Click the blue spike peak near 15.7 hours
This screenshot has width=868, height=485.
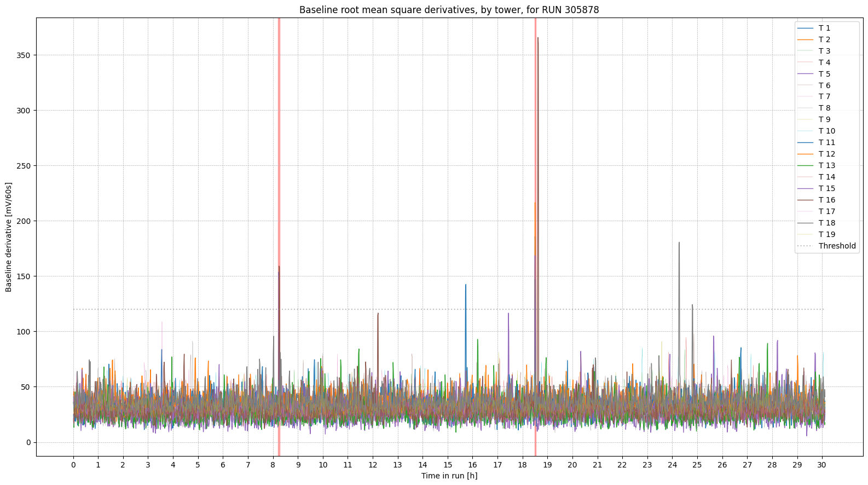(x=466, y=285)
